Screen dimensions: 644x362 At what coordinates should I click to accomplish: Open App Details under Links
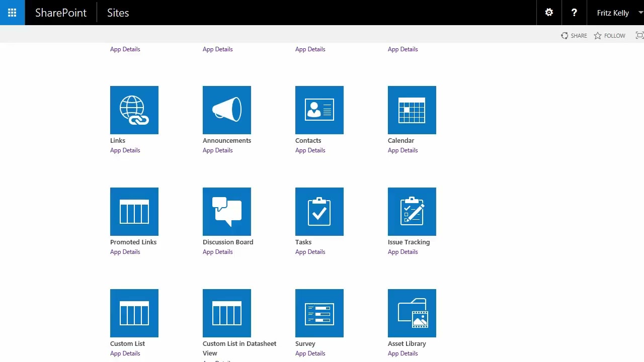125,150
